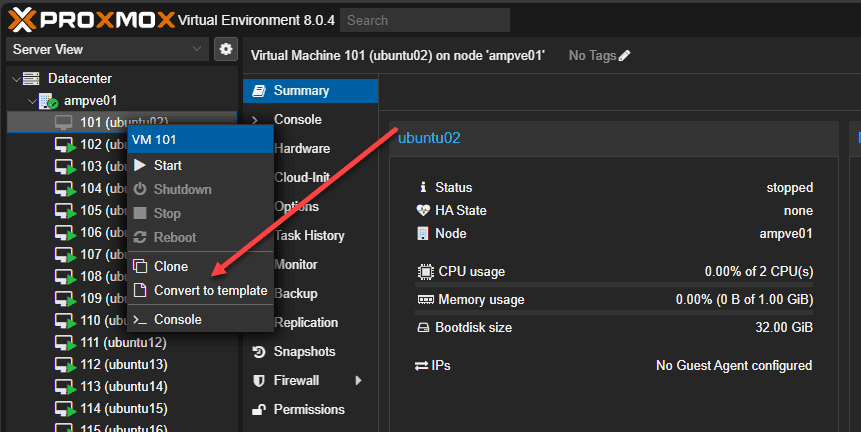This screenshot has height=432, width=861.
Task: Click the Summary book icon
Action: (259, 91)
